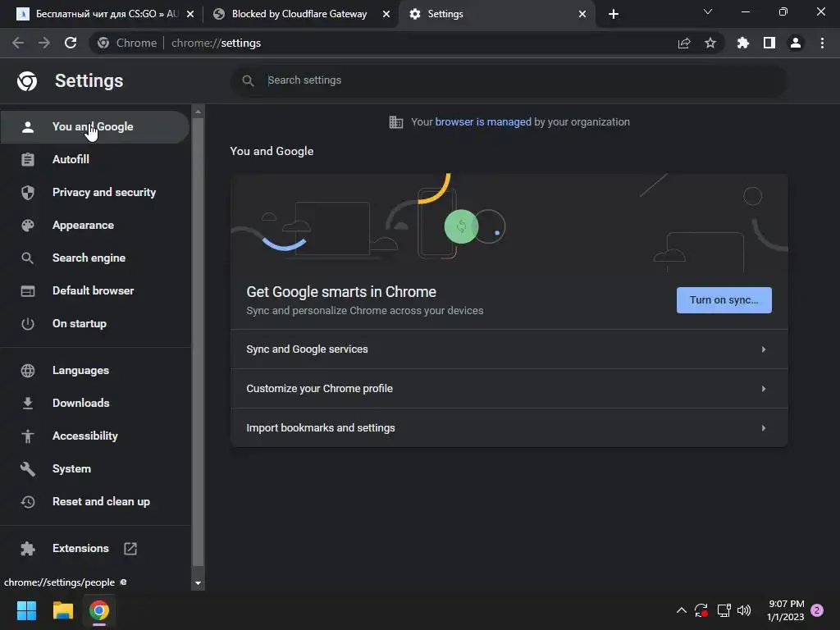Click sidebar scrollbar down arrow
This screenshot has width=840, height=630.
[199, 583]
